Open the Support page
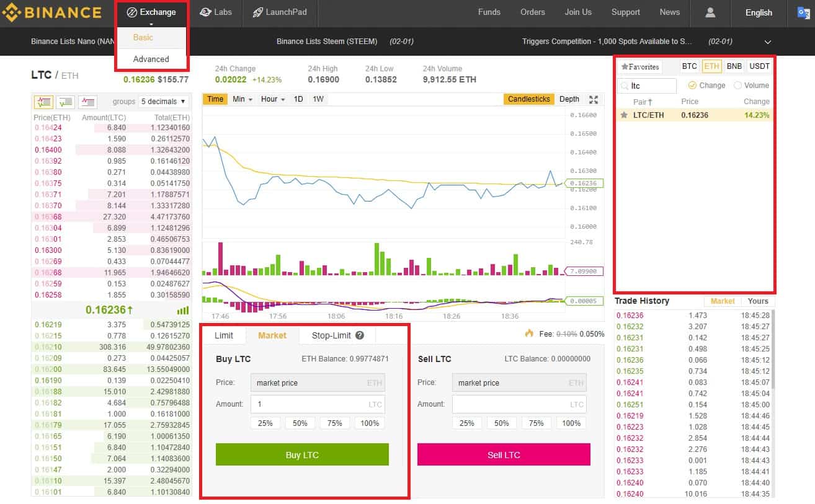Screen dimensions: 815x504 pyautogui.click(x=626, y=12)
